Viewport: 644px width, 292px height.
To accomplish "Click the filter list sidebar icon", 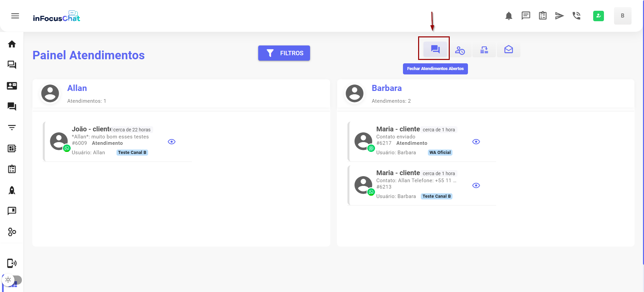I will tap(12, 128).
